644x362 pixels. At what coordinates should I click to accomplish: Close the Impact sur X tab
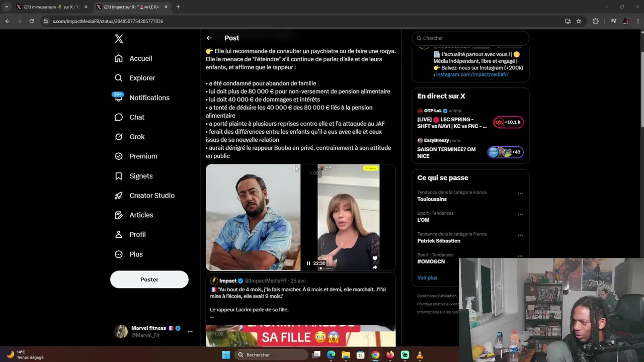(166, 7)
